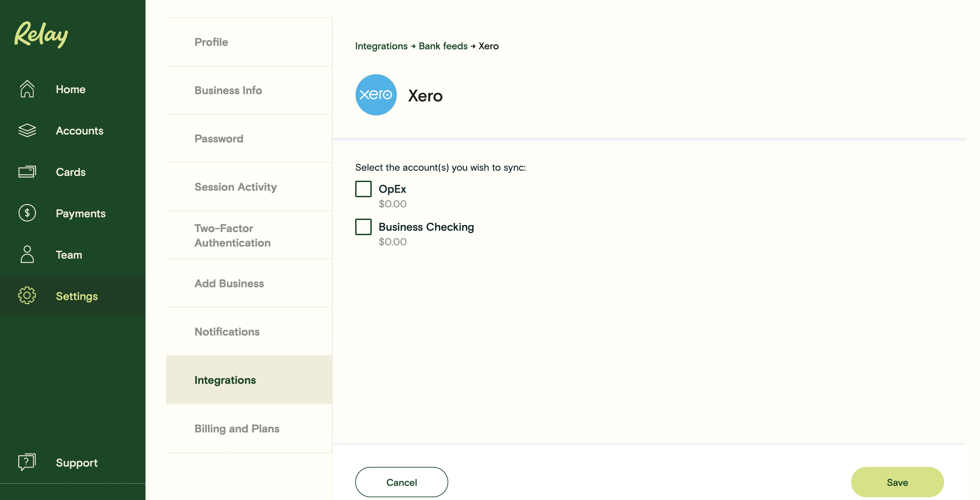The height and width of the screenshot is (500, 980).
Task: Select Add Business option
Action: (x=249, y=283)
